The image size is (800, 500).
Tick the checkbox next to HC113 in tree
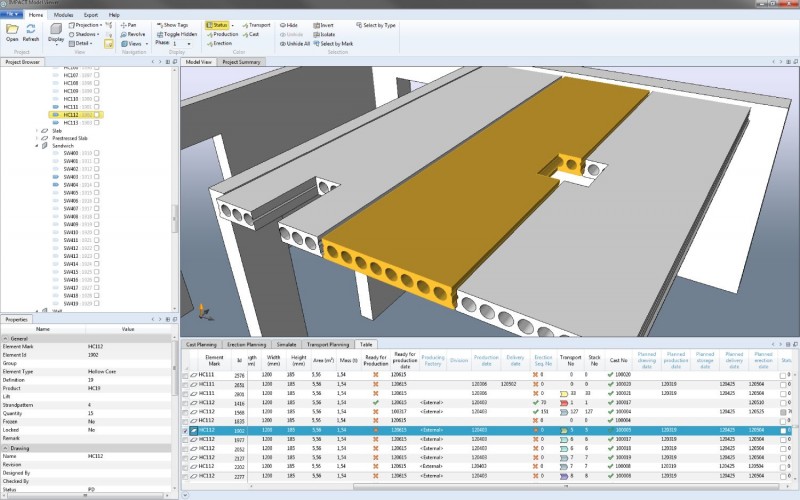(96, 122)
